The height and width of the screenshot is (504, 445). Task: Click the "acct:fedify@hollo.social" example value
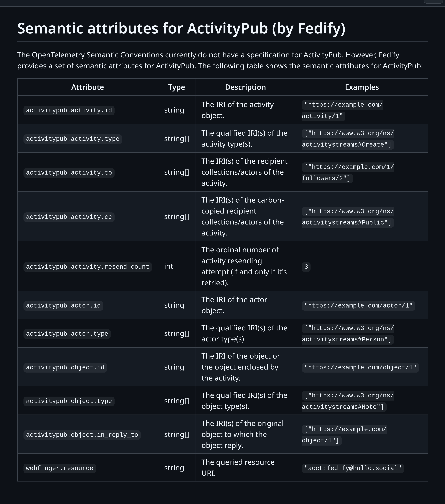pos(353,468)
